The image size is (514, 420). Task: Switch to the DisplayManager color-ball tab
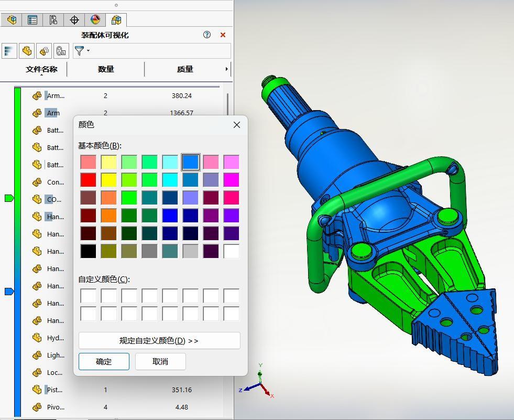point(95,20)
